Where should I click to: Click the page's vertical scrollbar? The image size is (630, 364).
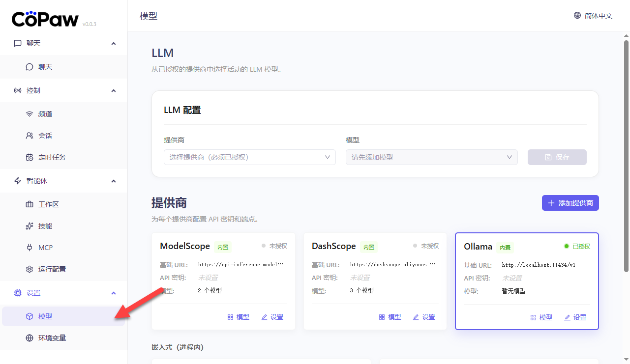(x=626, y=156)
